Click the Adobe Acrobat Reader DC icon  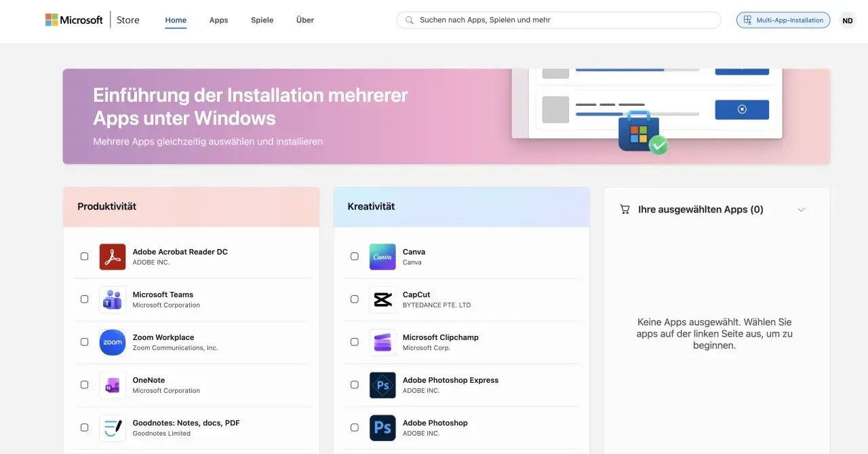pos(113,257)
